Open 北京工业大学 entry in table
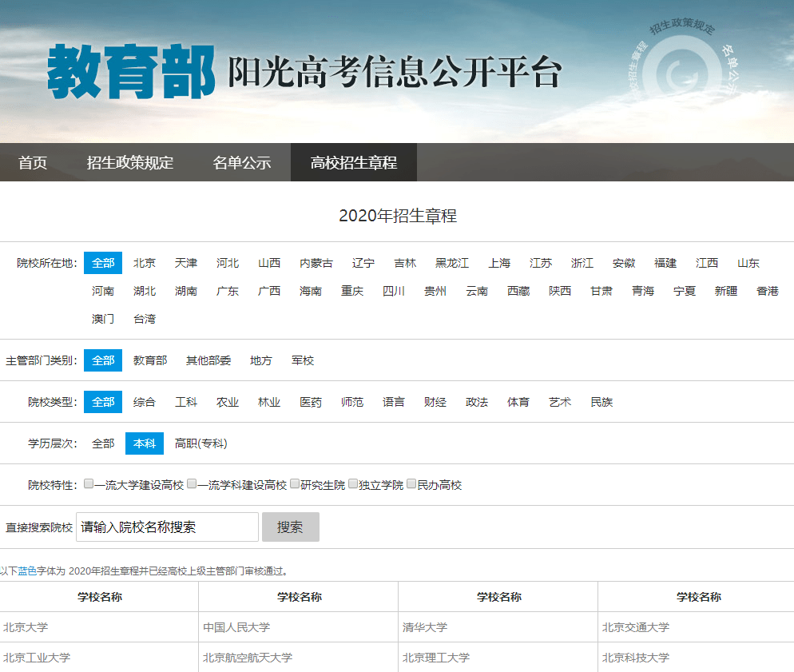794x672 pixels. click(x=37, y=658)
